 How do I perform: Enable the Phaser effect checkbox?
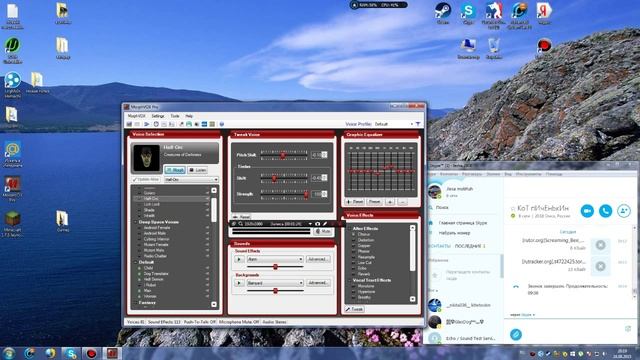click(x=354, y=251)
